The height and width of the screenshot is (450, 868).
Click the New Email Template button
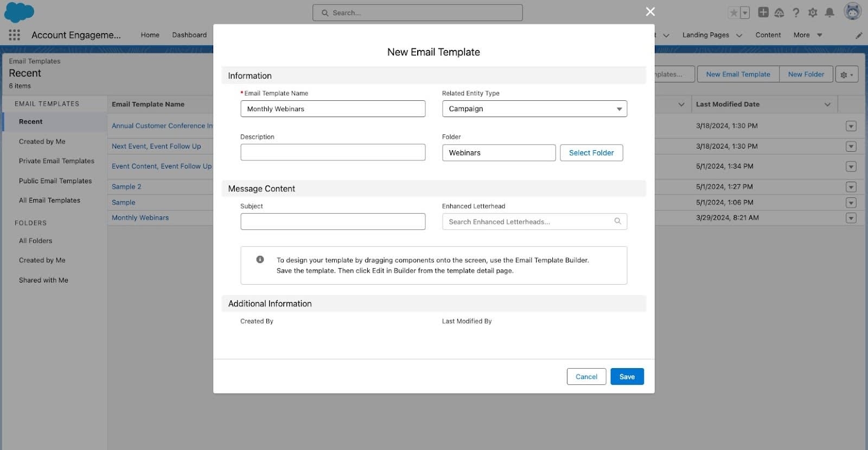(738, 74)
